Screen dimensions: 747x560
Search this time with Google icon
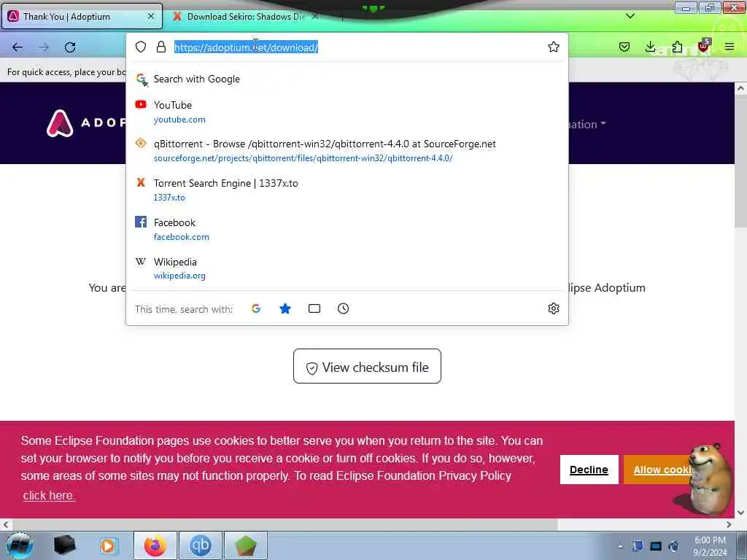coord(256,308)
